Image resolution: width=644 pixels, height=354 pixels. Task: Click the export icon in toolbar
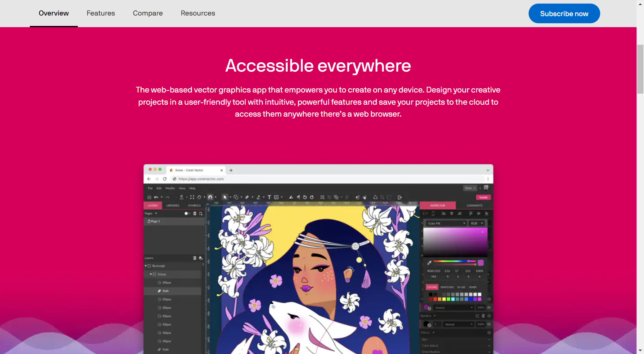pos(400,197)
